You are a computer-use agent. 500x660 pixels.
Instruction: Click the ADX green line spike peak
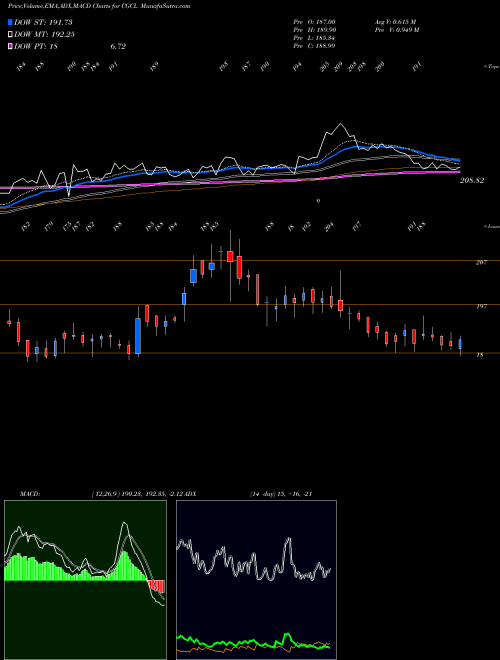287,633
